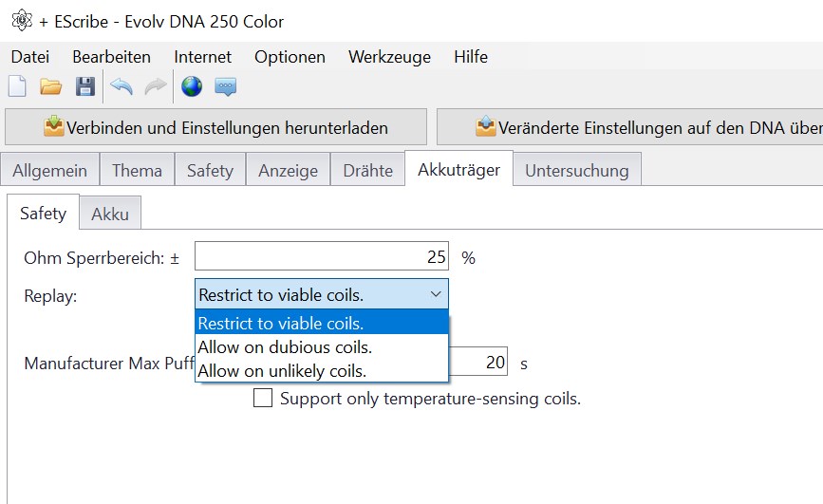The height and width of the screenshot is (504, 823).
Task: Undo the last change via arrow icon
Action: click(x=122, y=87)
